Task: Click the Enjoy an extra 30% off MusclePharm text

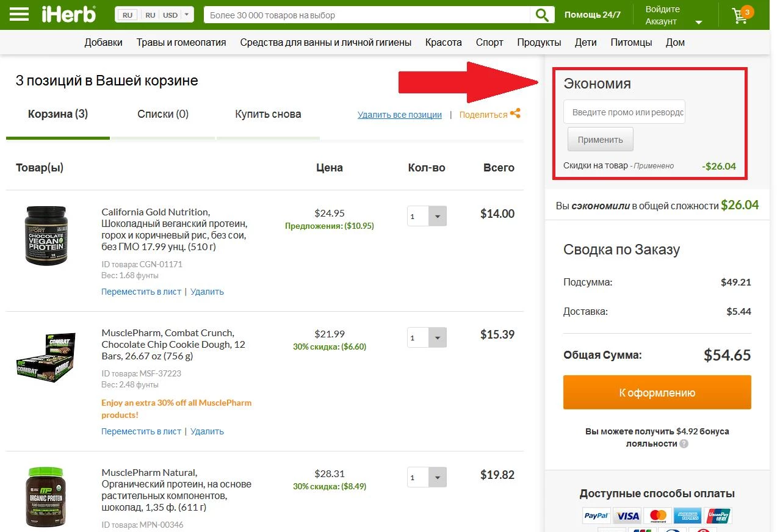Action: (176, 409)
